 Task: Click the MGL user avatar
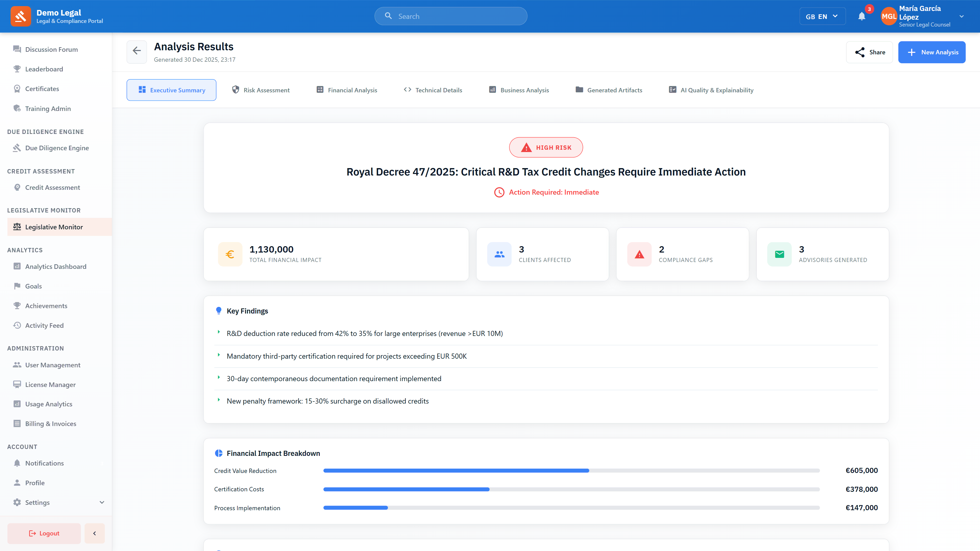(x=888, y=16)
